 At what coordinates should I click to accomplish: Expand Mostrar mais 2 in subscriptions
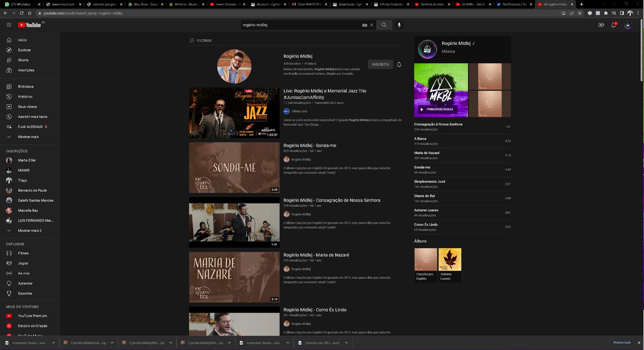click(30, 230)
